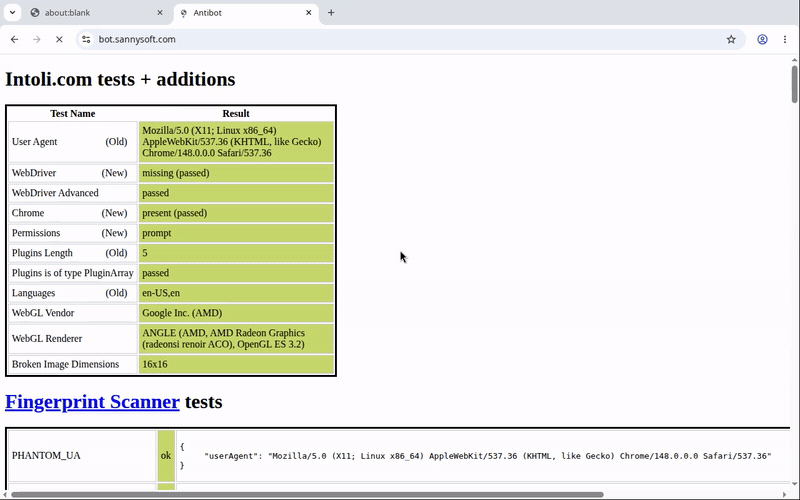Click the 'en-US,en' result cell
Image resolution: width=800 pixels, height=500 pixels.
[236, 293]
